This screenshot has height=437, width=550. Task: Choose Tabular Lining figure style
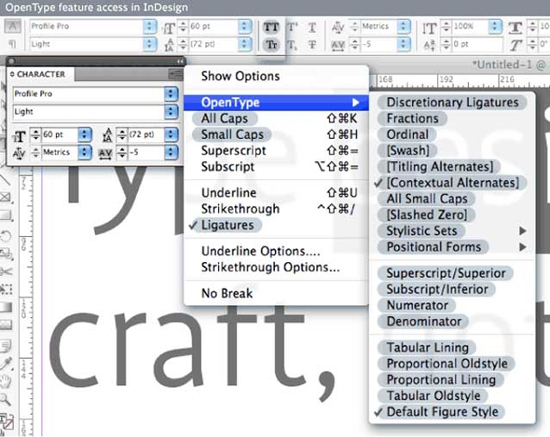[x=427, y=348]
